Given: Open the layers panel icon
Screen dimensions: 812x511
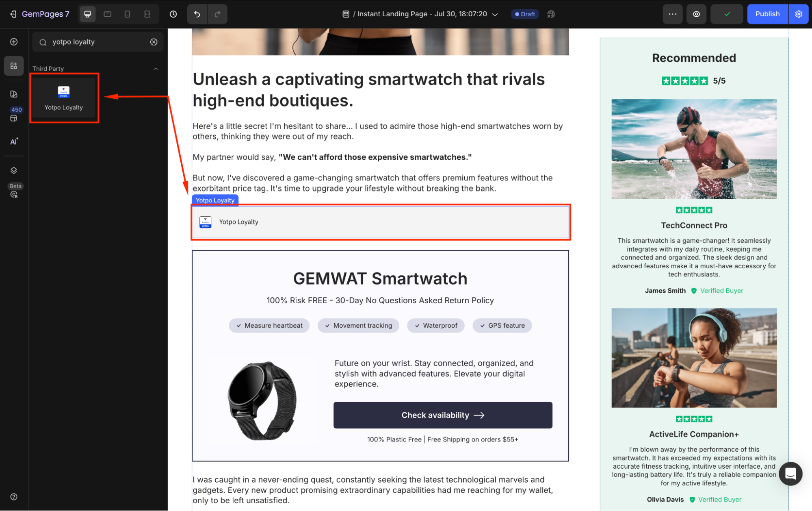Looking at the screenshot, I should click(14, 170).
